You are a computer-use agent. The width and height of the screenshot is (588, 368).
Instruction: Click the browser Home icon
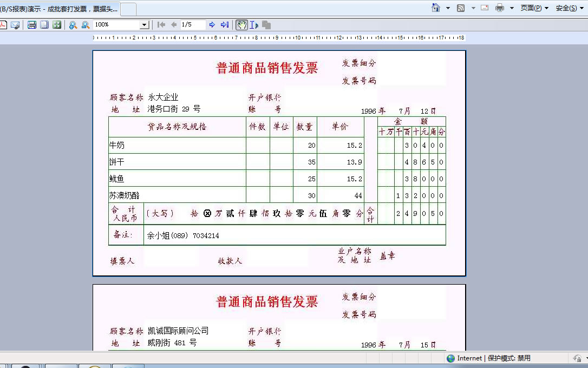pos(436,8)
